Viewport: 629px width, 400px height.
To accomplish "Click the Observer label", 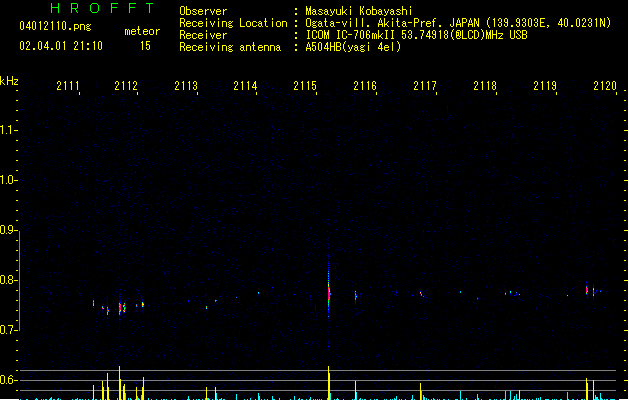I will [x=203, y=11].
